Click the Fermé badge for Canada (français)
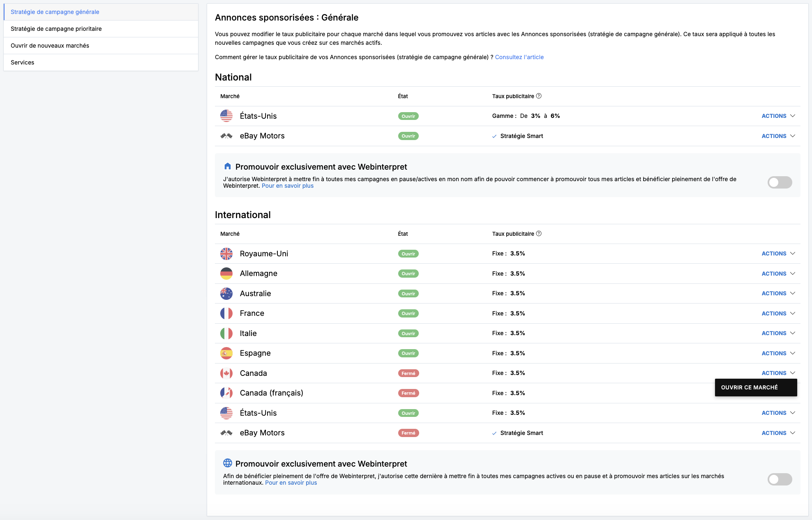 (408, 393)
